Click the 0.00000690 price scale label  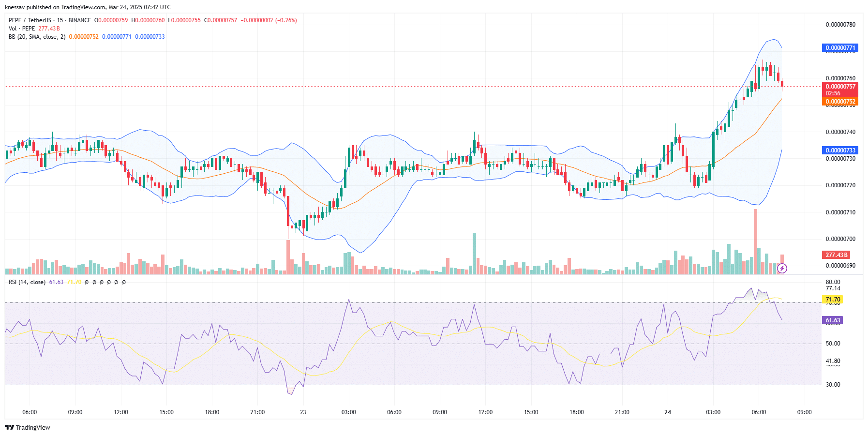click(x=840, y=266)
